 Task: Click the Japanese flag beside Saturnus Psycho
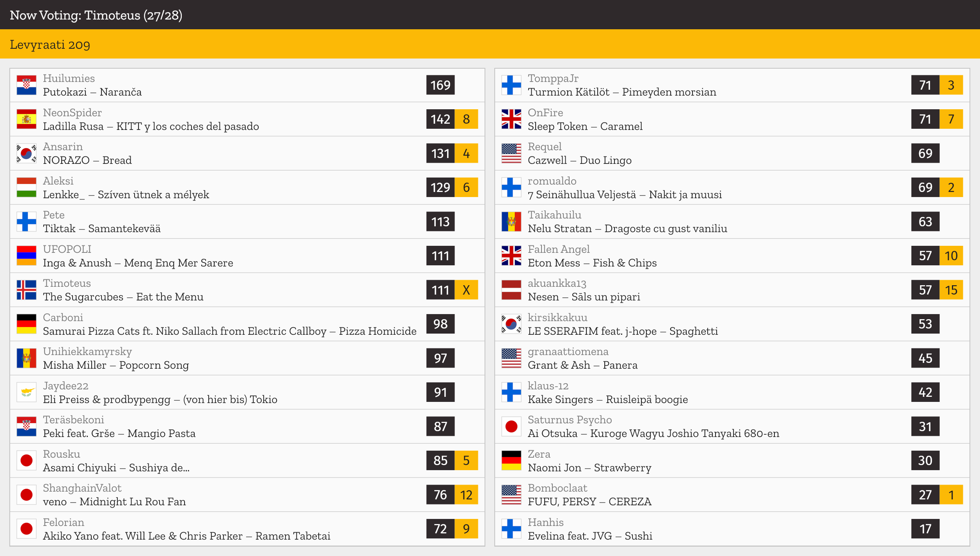(x=511, y=426)
